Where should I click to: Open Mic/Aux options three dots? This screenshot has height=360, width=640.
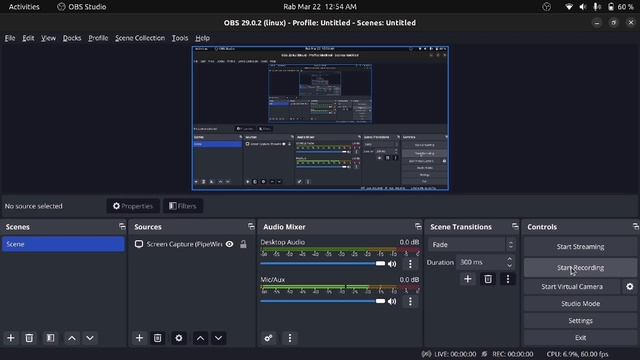pyautogui.click(x=410, y=301)
